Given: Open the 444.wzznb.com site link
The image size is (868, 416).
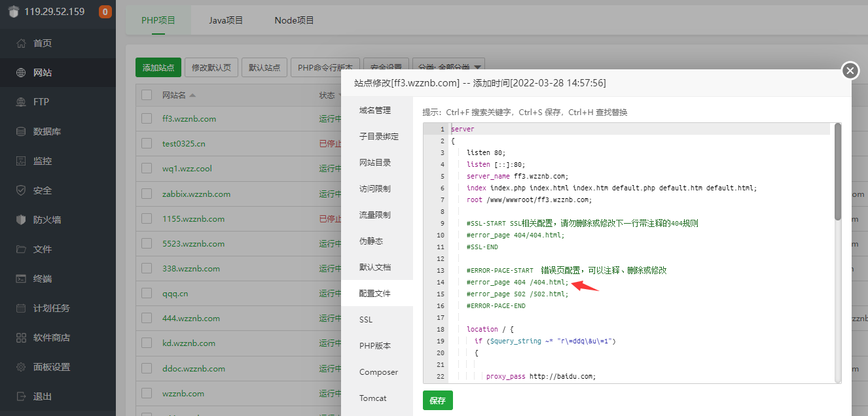Looking at the screenshot, I should click(191, 318).
